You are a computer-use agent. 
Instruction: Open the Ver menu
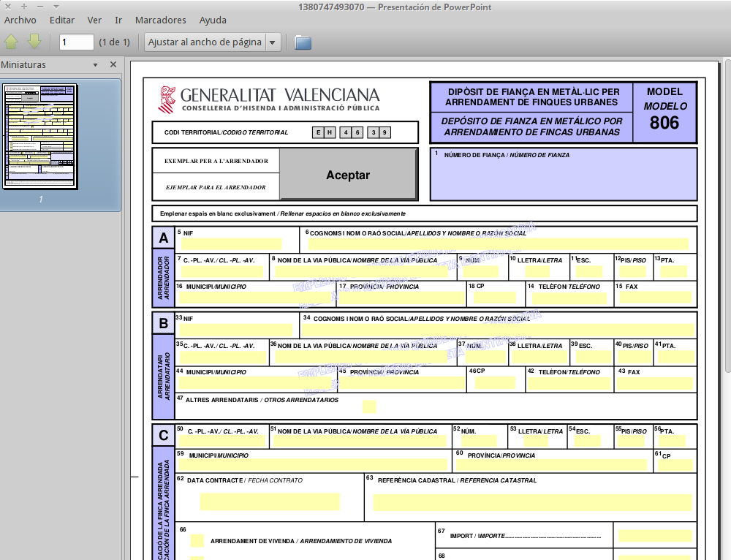pyautogui.click(x=94, y=20)
